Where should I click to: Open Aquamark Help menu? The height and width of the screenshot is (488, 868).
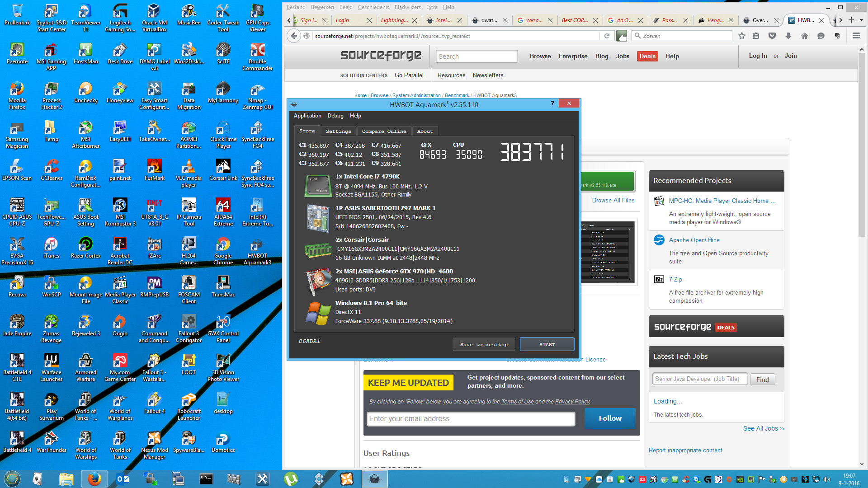coord(355,116)
